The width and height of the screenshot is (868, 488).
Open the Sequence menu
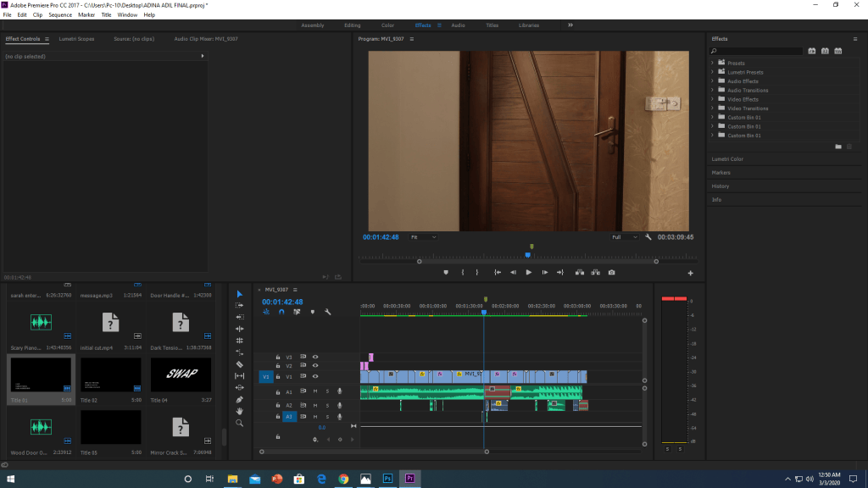pos(60,15)
